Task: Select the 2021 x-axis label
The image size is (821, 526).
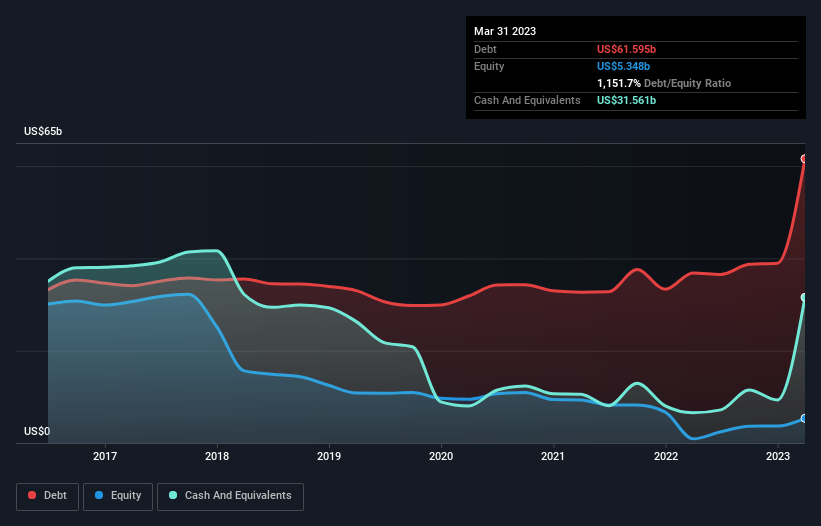Action: coord(553,456)
